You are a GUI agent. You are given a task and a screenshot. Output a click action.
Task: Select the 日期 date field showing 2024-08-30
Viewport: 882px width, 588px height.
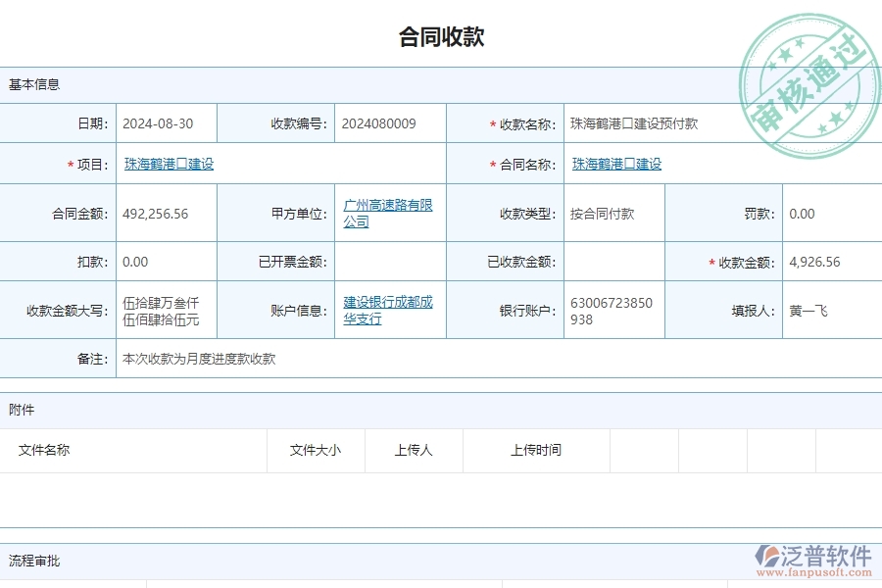[157, 123]
